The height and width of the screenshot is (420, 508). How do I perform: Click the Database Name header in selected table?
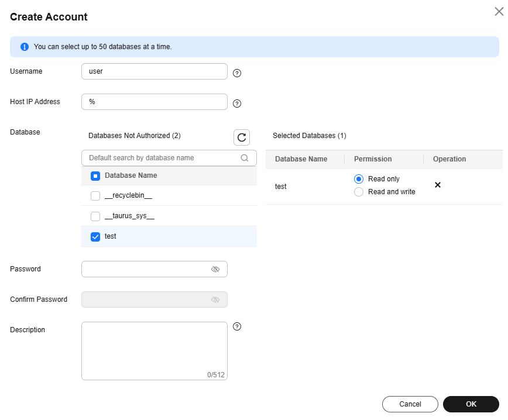[301, 159]
